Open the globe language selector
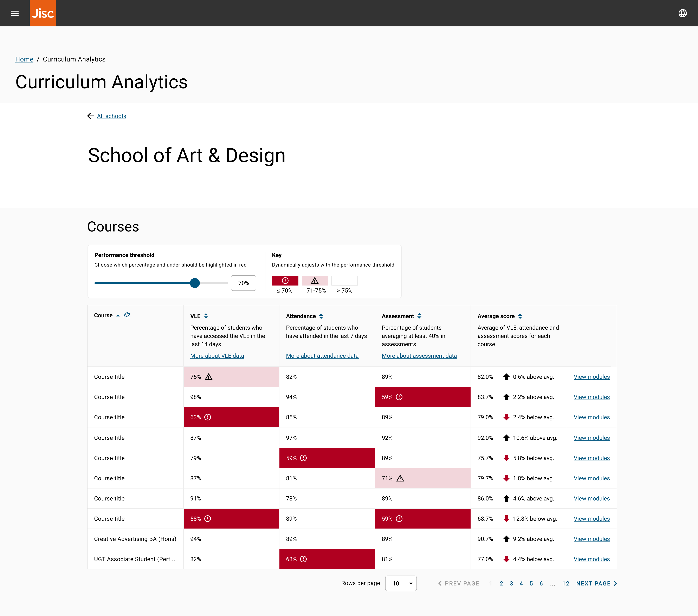Screen dimensions: 698x616 (x=682, y=13)
